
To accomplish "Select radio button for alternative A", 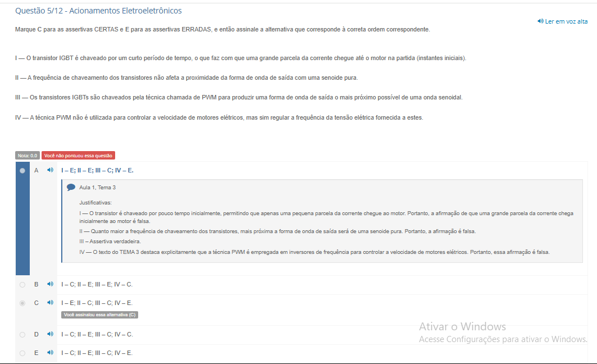I will click(22, 171).
